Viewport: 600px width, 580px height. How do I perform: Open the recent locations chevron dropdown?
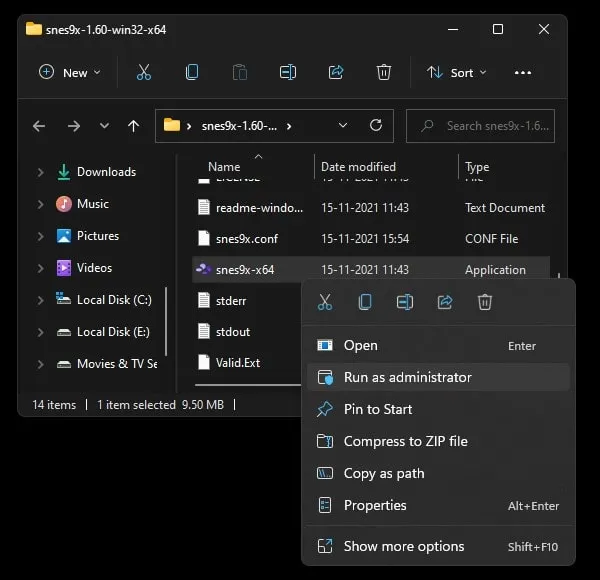tap(104, 125)
